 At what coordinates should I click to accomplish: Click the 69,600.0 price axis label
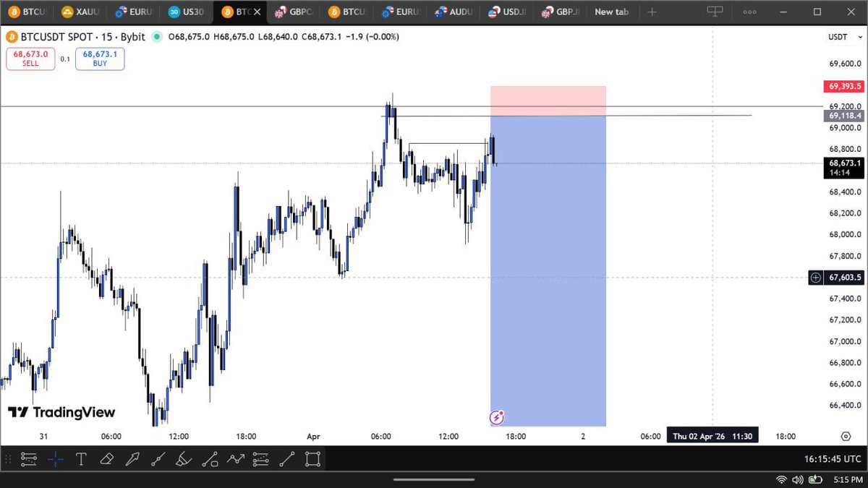click(845, 63)
